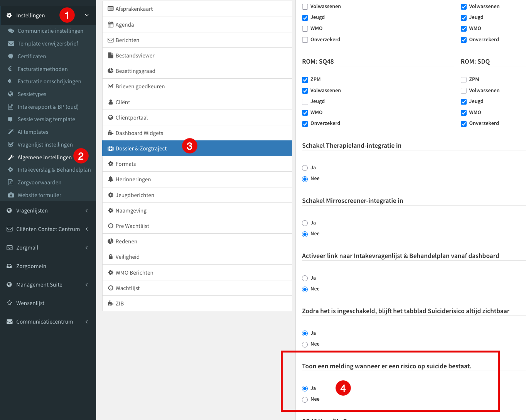Click the puzzle icon beside ZIB
Image resolution: width=526 pixels, height=420 pixels.
tap(111, 304)
